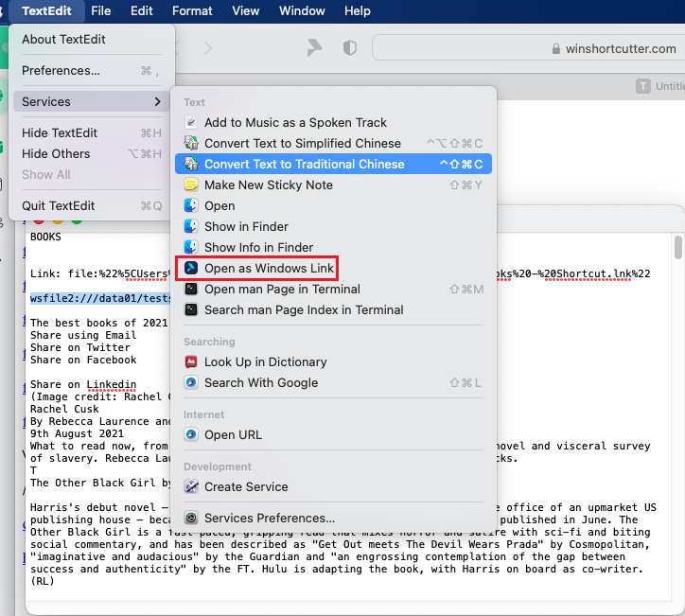Choose Hide Others from the menu
This screenshot has width=685, height=616.
[x=56, y=154]
